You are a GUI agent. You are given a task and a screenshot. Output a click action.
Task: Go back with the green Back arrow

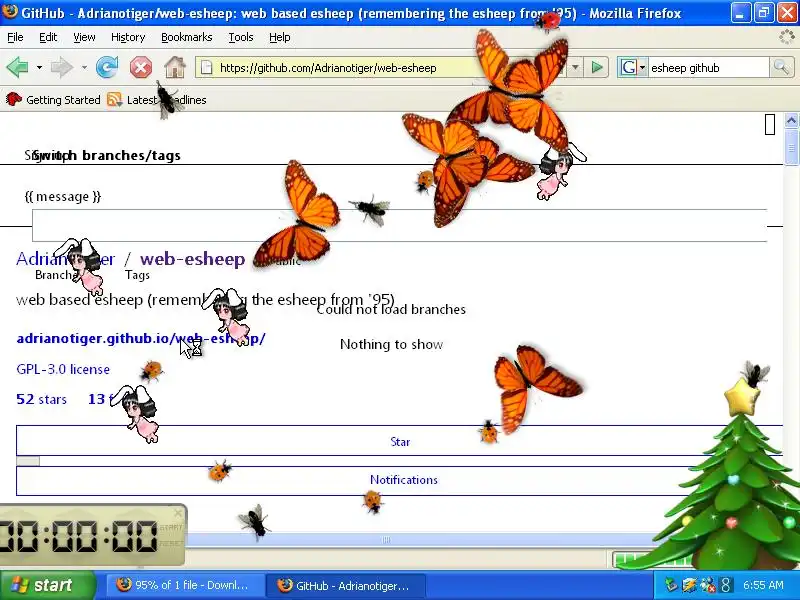(17, 67)
